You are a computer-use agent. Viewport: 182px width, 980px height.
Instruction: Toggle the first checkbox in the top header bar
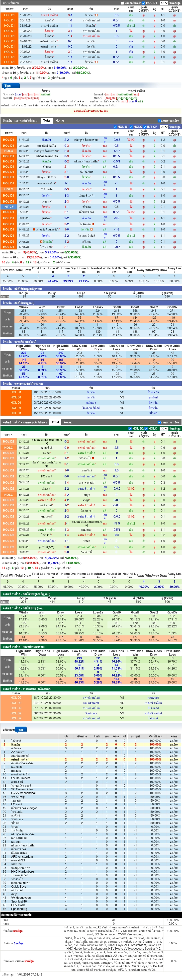122,3
